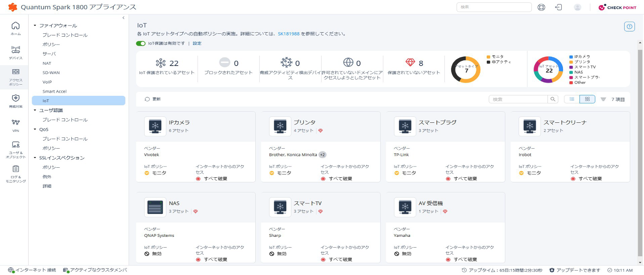Image resolution: width=644 pixels, height=275 pixels.
Task: Collapse the ユーザ認識 tree section
Action: pyautogui.click(x=35, y=110)
